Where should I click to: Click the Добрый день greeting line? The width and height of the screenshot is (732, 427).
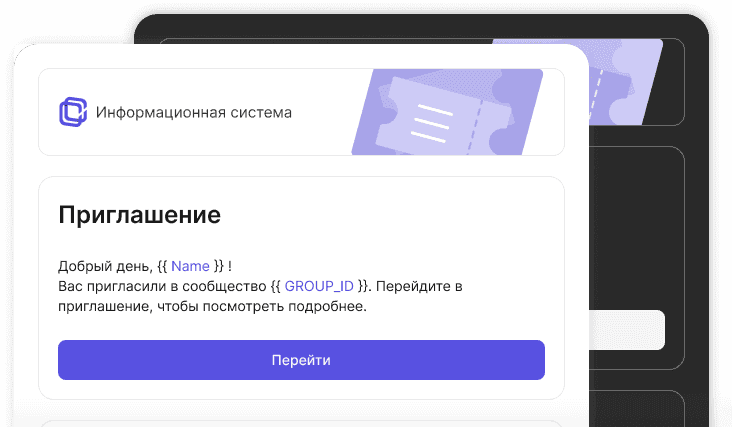145,266
